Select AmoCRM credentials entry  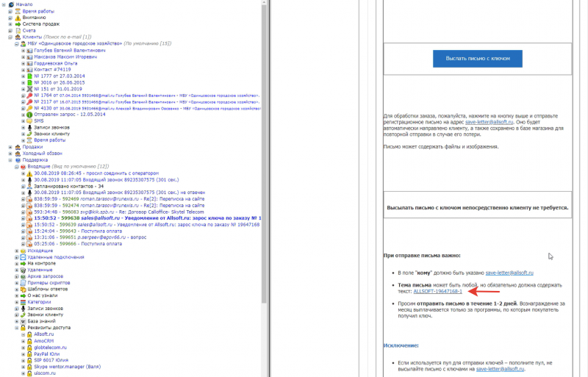[44, 341]
